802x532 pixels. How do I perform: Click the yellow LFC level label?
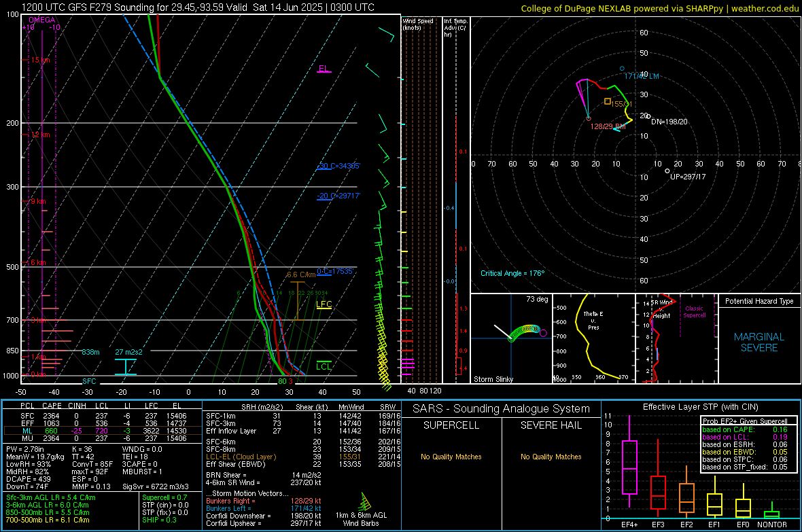(x=324, y=304)
